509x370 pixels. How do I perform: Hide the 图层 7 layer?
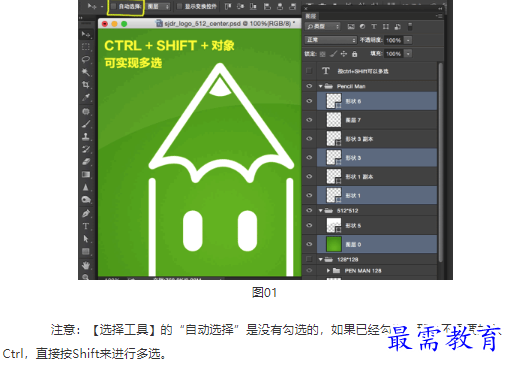coord(309,120)
